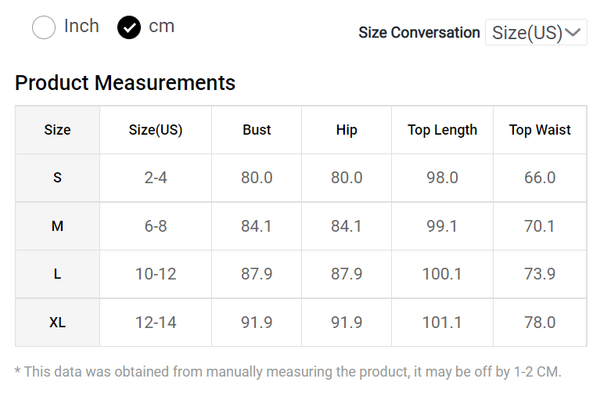Select the Inch radio button
Image resolution: width=600 pixels, height=393 pixels.
[44, 27]
